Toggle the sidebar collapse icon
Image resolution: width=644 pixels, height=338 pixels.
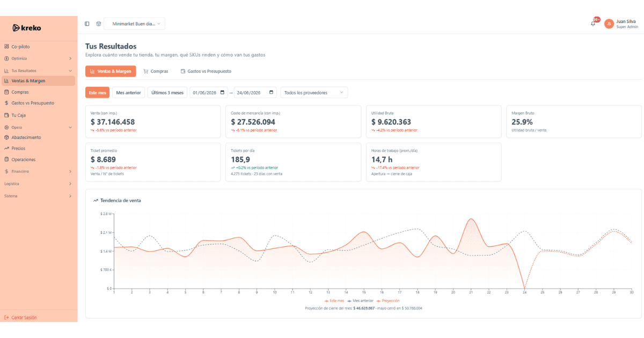87,24
